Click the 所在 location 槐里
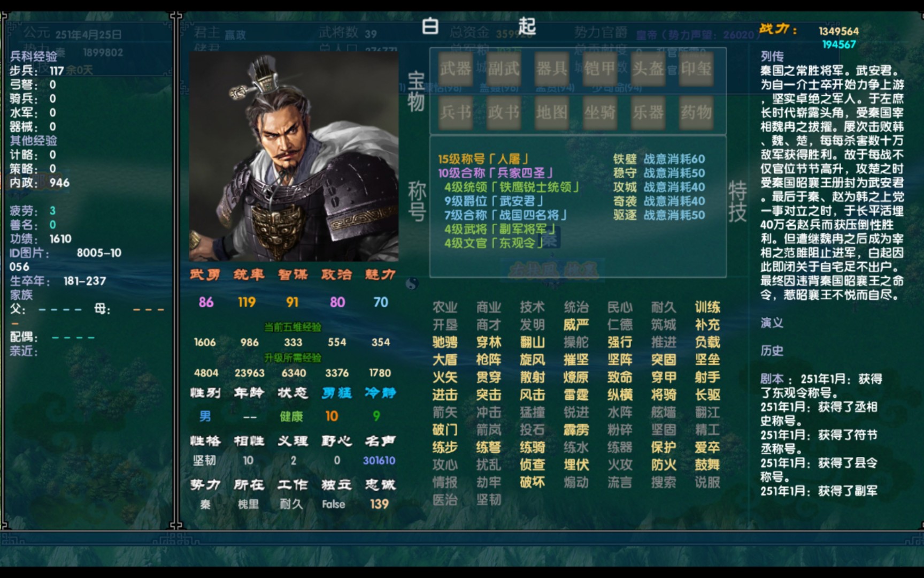The height and width of the screenshot is (578, 924). [x=248, y=504]
